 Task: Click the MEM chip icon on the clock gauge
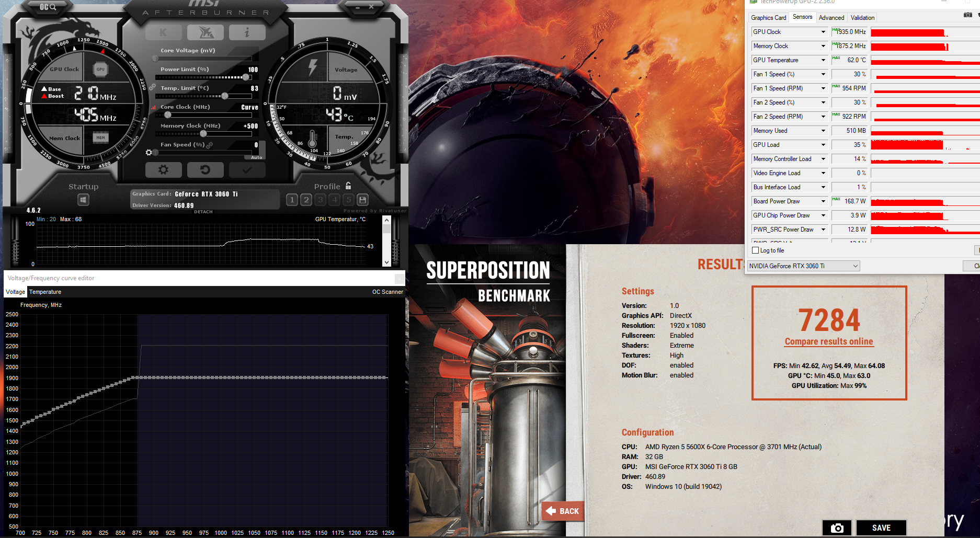point(100,138)
